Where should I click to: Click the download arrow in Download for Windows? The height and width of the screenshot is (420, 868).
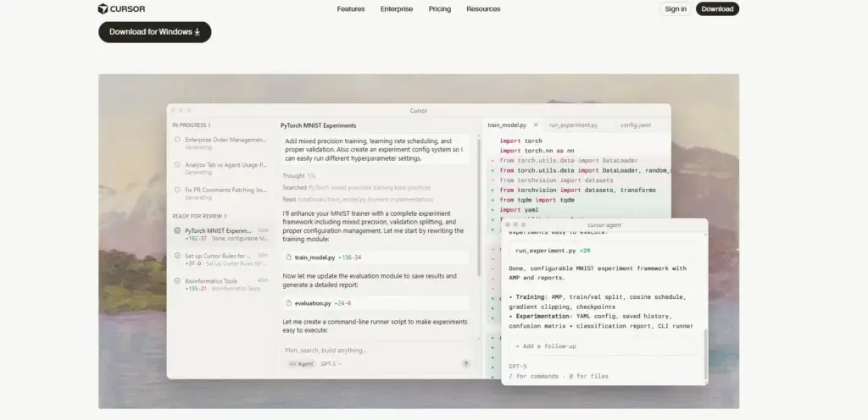tap(197, 32)
